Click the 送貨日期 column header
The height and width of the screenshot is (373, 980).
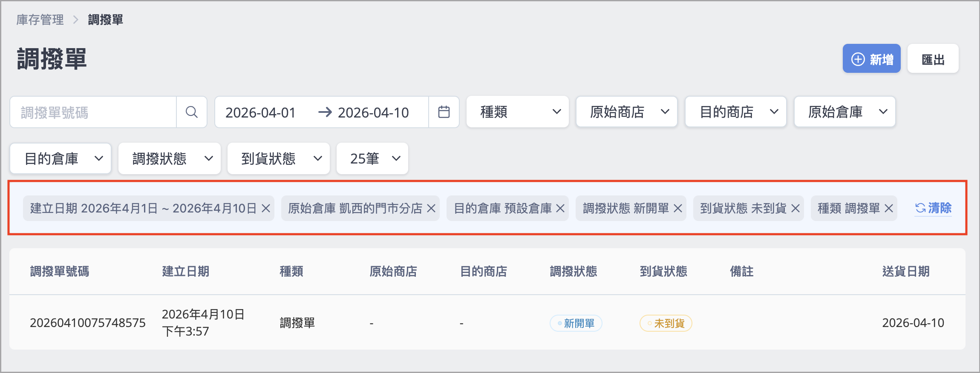click(x=906, y=271)
